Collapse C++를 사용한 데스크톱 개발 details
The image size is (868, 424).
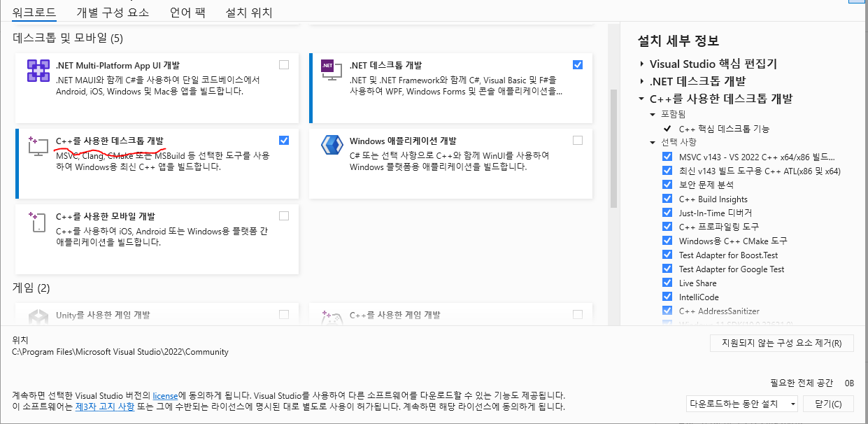[641, 99]
